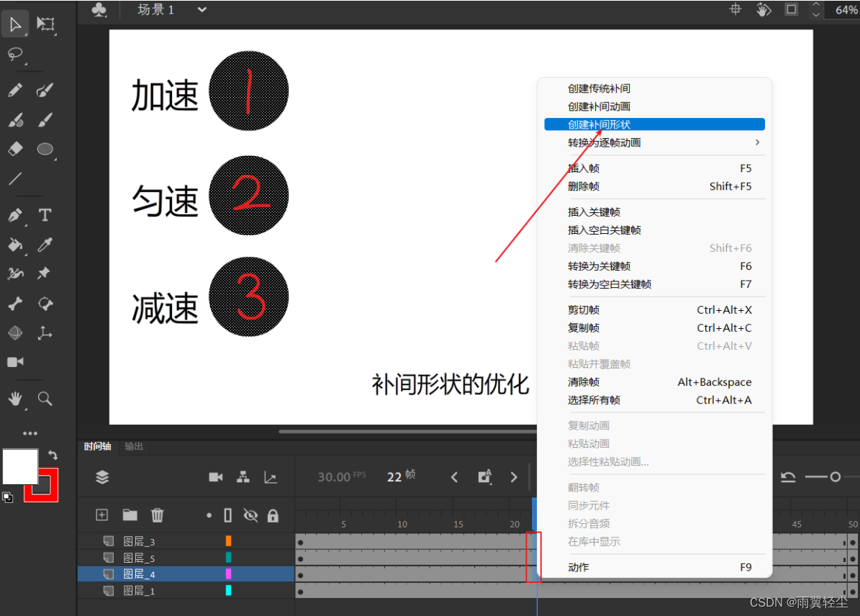Toggle outline color of 图层_3
Viewport: 860px width, 616px height.
coord(229,541)
